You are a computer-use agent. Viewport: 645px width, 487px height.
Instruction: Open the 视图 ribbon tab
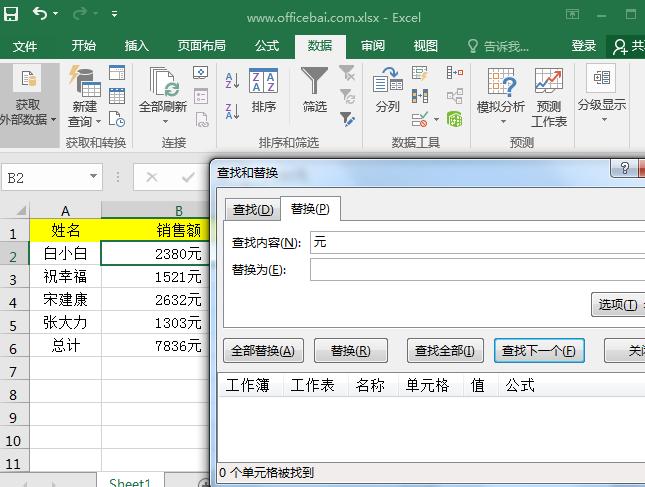[426, 46]
